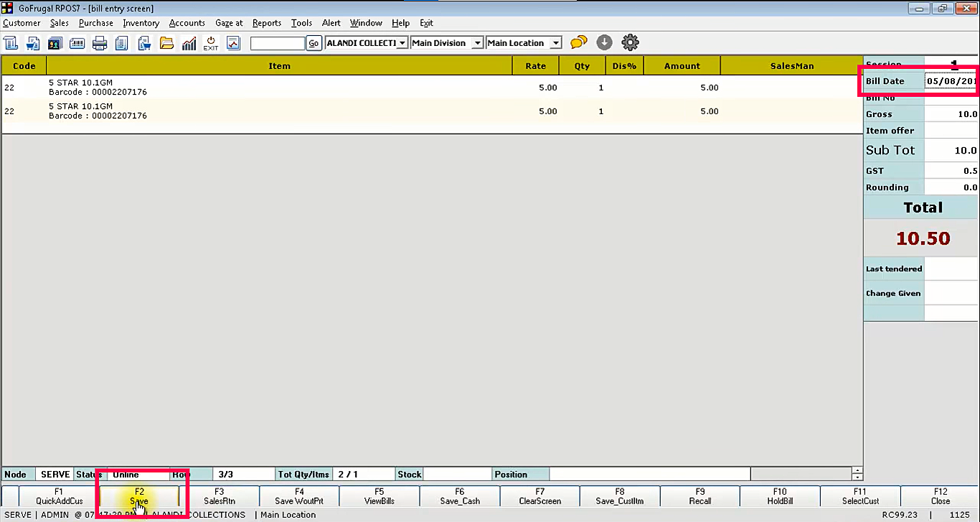Image resolution: width=980 pixels, height=522 pixels.
Task: Open the Inventory menu
Action: tap(141, 23)
